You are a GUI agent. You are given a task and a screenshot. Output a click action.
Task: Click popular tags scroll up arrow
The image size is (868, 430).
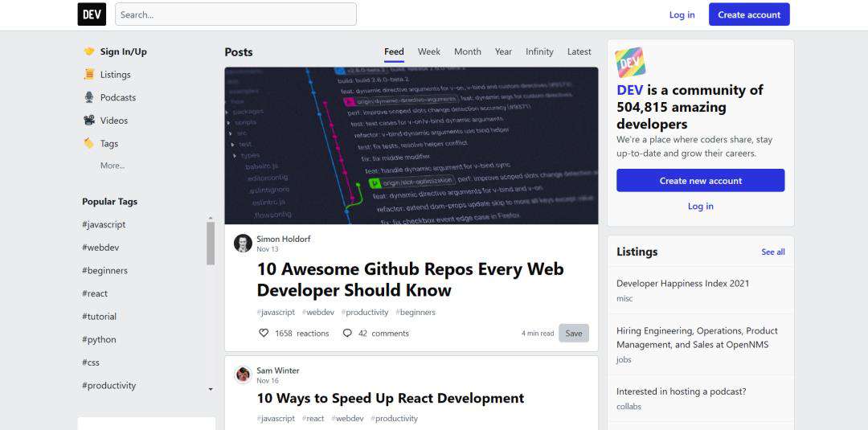coord(211,218)
